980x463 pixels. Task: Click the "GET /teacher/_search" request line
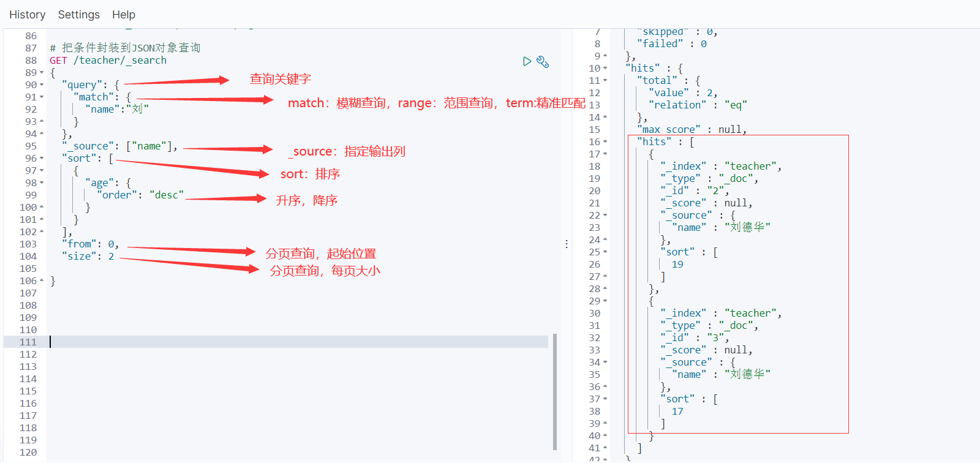point(108,60)
